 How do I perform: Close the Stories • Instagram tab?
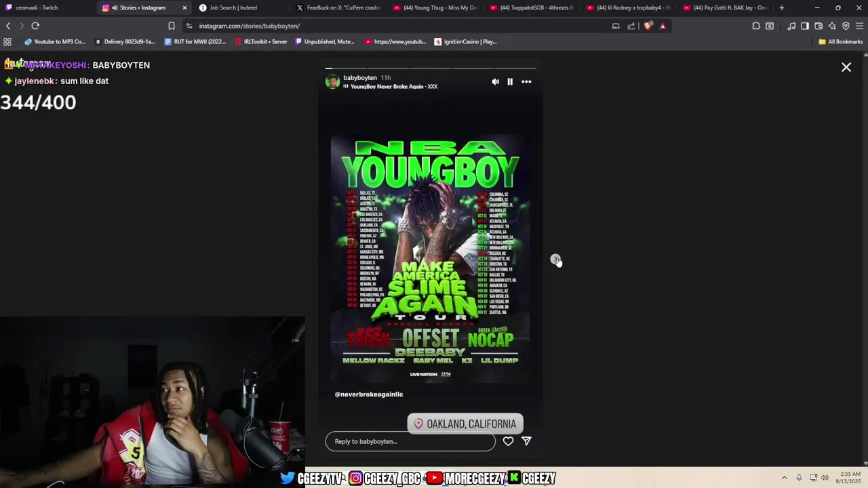tap(184, 7)
